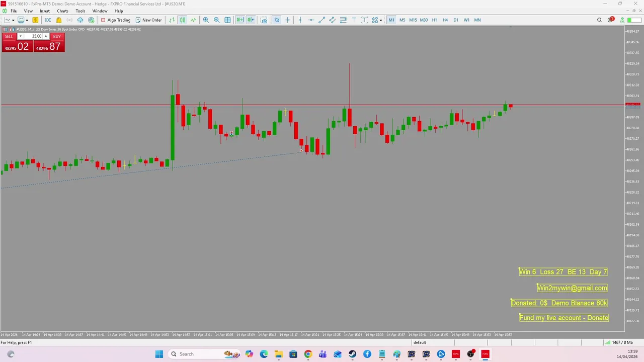Draw an equidistant channel

(333, 20)
